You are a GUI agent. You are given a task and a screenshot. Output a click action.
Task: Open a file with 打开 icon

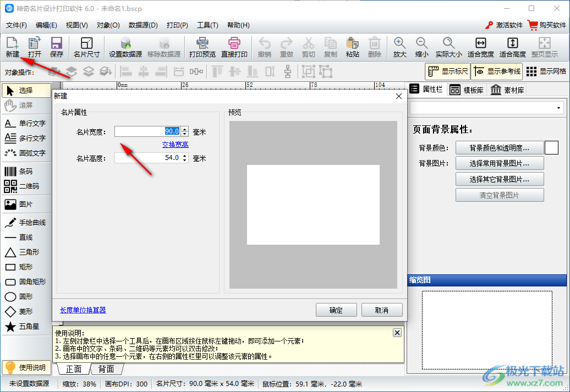[34, 47]
